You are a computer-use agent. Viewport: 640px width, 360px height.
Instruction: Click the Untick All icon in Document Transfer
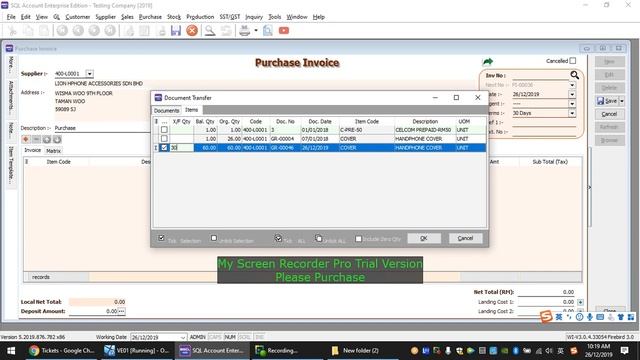pyautogui.click(x=318, y=238)
